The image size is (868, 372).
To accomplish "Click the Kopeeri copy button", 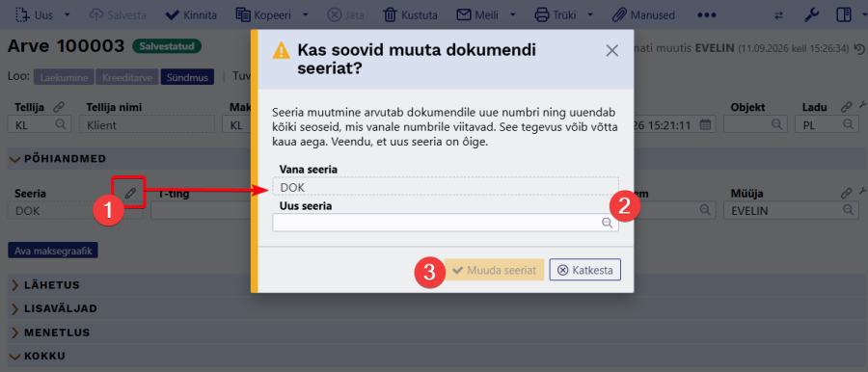I will (263, 15).
